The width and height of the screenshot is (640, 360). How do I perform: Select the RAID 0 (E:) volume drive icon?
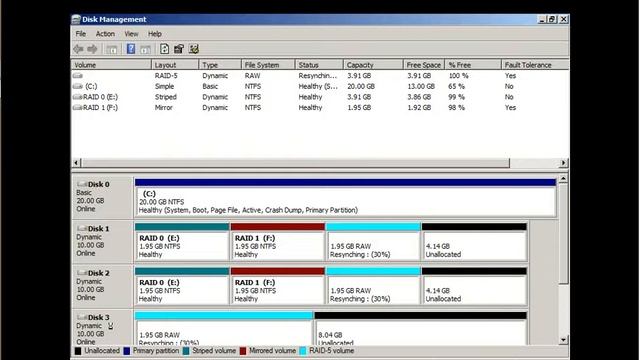tap(78, 97)
